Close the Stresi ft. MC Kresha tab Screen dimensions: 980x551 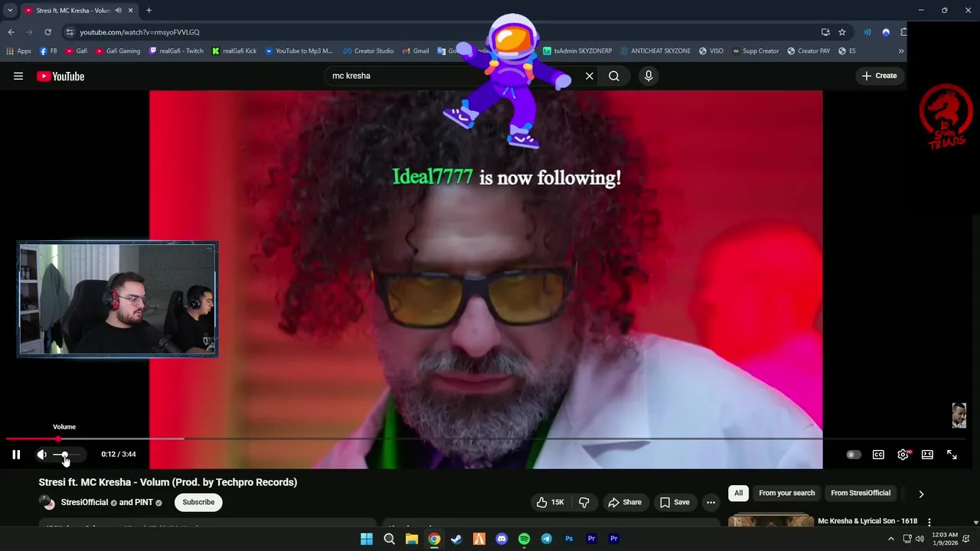point(130,10)
